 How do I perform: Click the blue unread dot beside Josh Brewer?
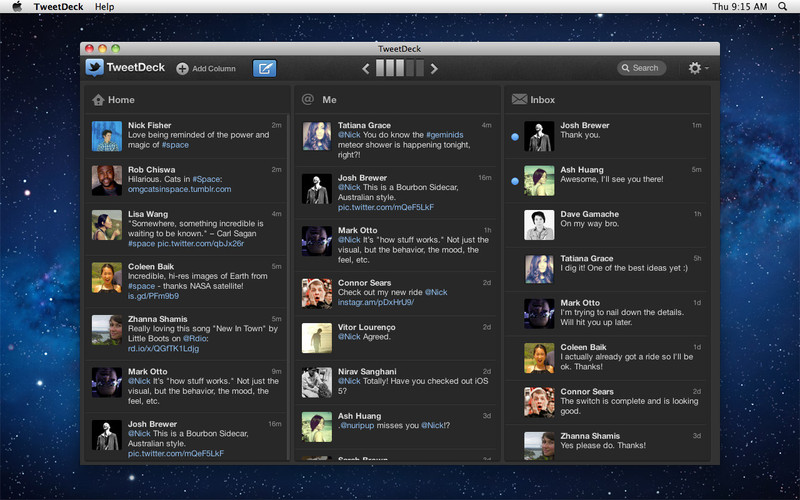(x=515, y=137)
